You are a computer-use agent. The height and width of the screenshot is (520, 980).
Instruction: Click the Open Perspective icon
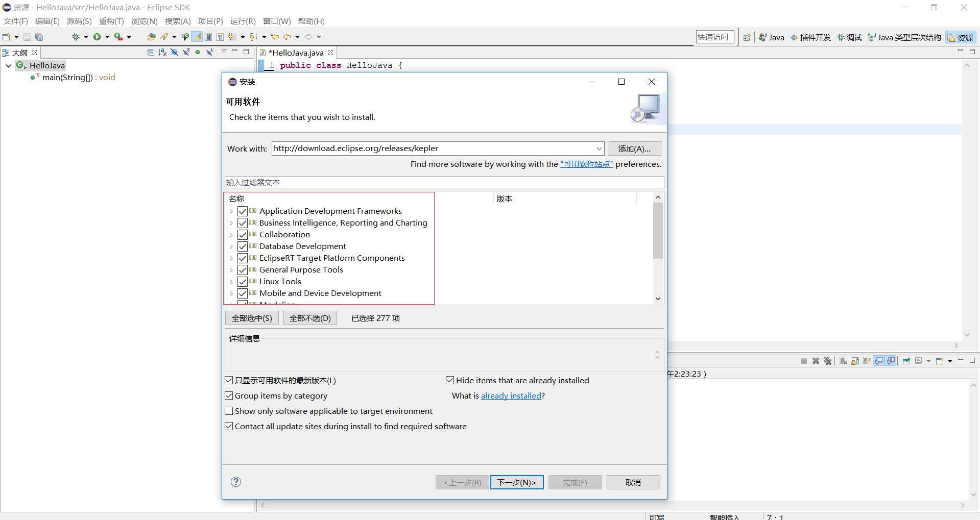[x=747, y=37]
